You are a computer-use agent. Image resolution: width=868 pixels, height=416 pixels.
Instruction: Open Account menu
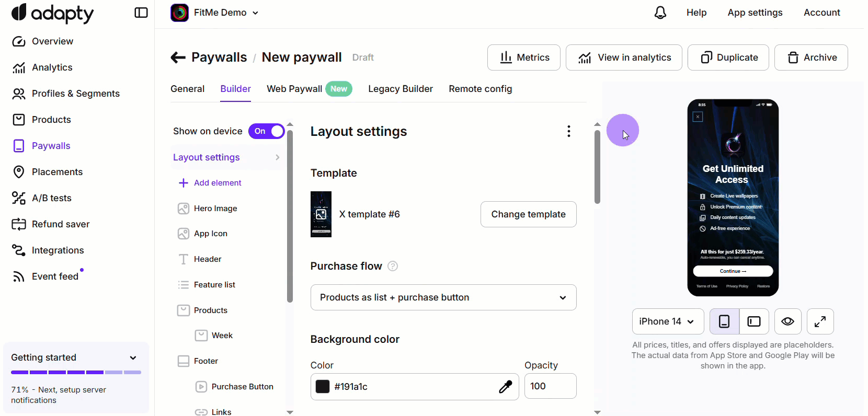pos(822,13)
